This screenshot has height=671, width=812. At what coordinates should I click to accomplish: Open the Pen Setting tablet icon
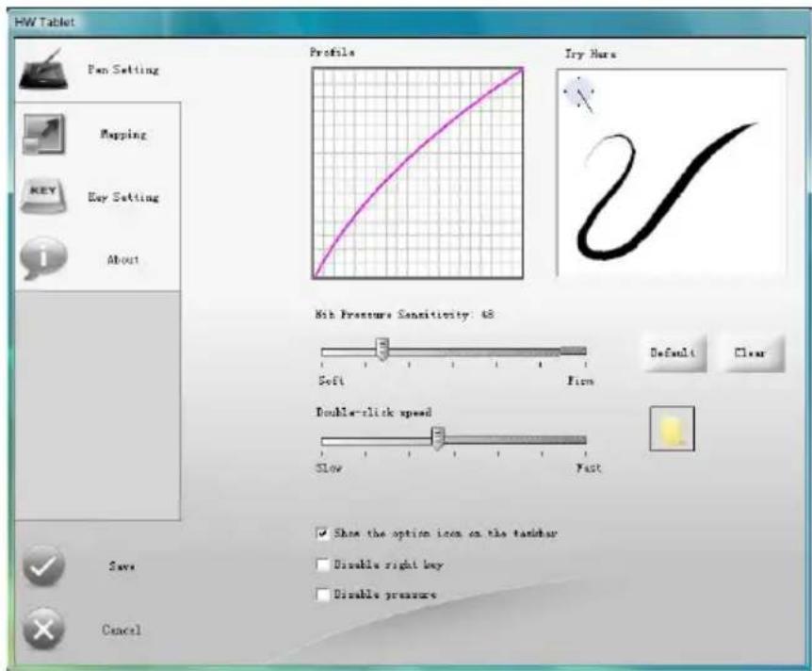tap(44, 70)
